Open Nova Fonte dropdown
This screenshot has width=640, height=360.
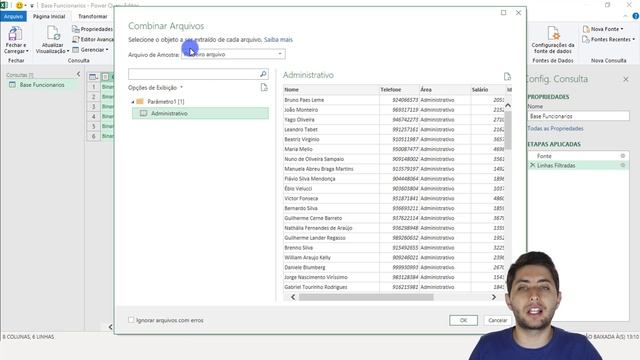pyautogui.click(x=603, y=29)
